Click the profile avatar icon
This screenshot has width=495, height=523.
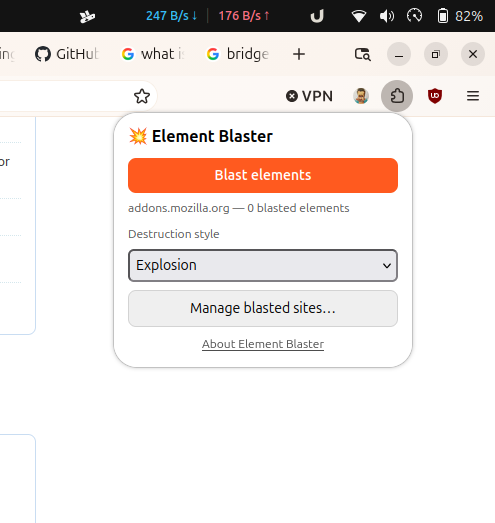(361, 96)
